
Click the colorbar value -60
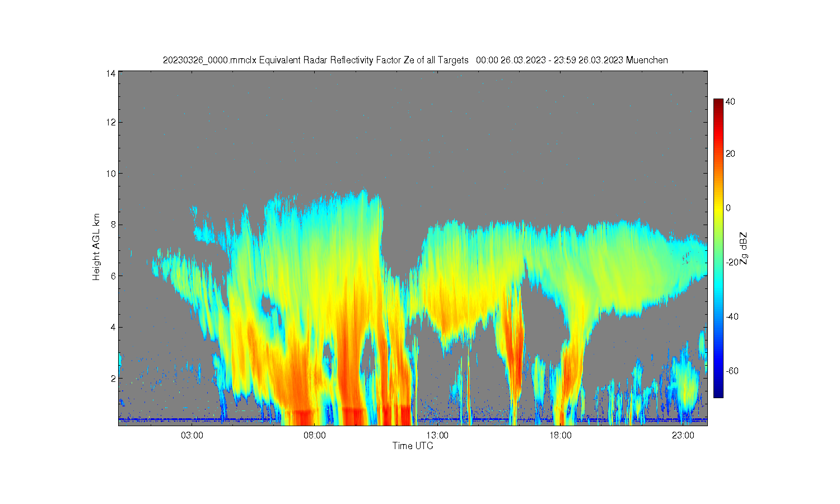click(x=732, y=371)
